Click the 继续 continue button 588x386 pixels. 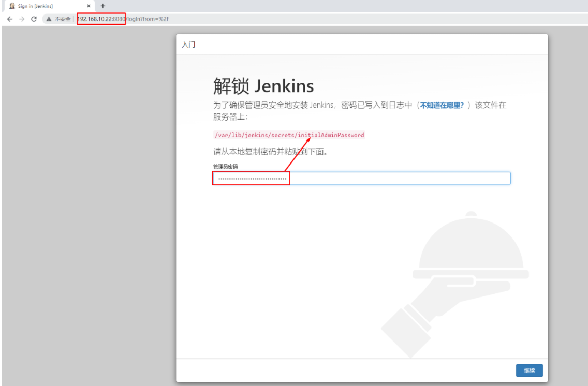click(x=529, y=370)
